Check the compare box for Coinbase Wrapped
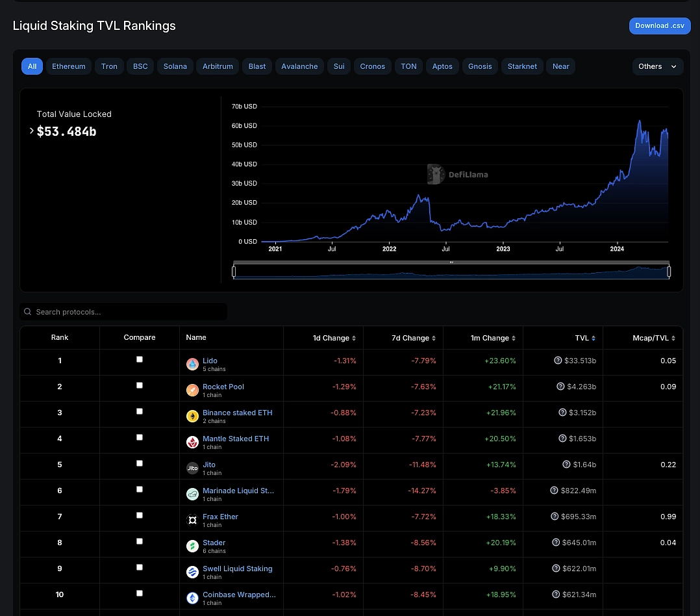 click(139, 593)
